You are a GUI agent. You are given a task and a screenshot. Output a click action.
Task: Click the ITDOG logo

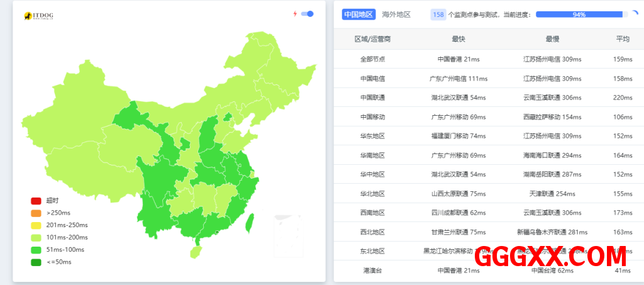(39, 15)
